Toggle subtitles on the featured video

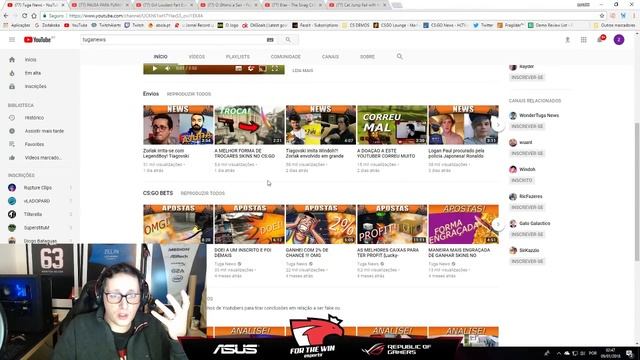[x=239, y=69]
